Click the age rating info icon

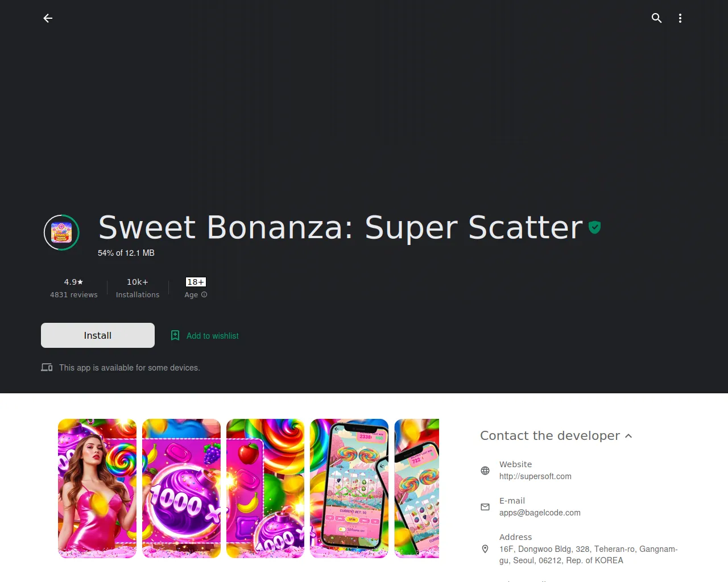click(204, 294)
